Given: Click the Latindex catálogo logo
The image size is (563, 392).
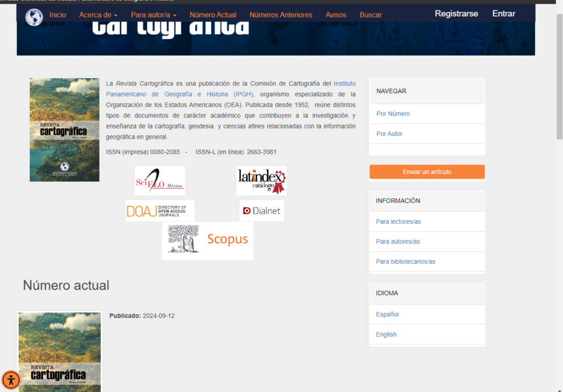Looking at the screenshot, I should click(x=261, y=180).
